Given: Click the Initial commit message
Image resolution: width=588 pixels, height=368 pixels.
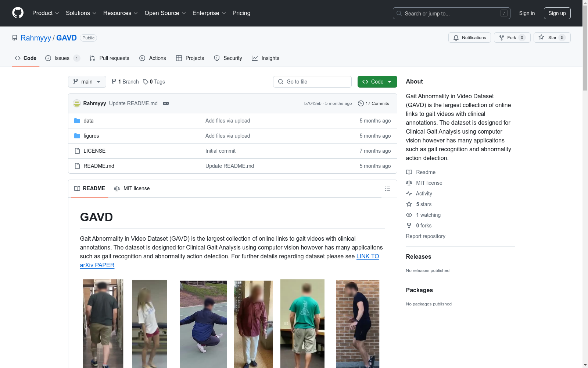Looking at the screenshot, I should [x=220, y=151].
